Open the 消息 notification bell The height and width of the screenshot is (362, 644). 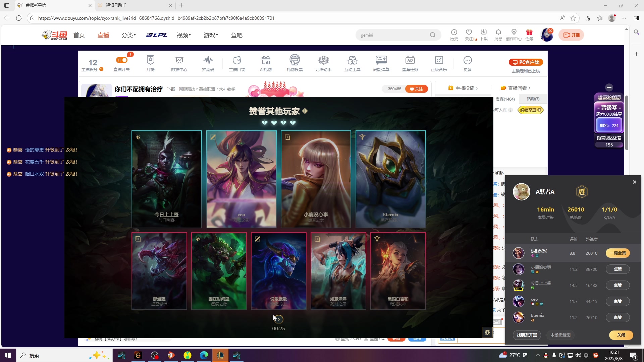click(498, 35)
